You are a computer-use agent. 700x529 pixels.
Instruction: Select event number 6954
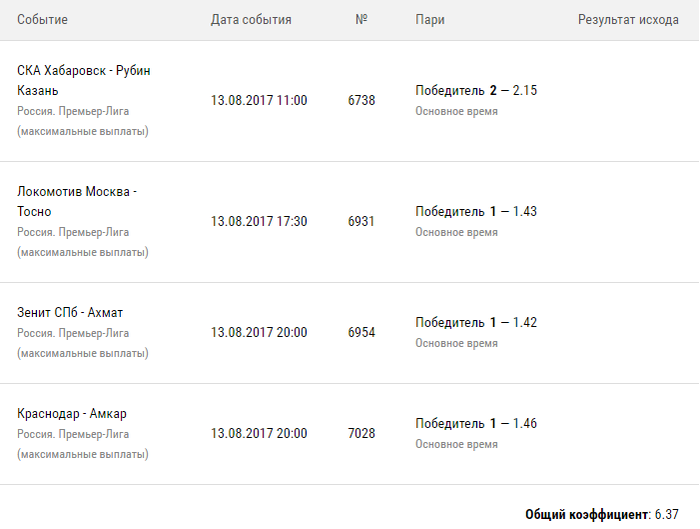pyautogui.click(x=361, y=332)
